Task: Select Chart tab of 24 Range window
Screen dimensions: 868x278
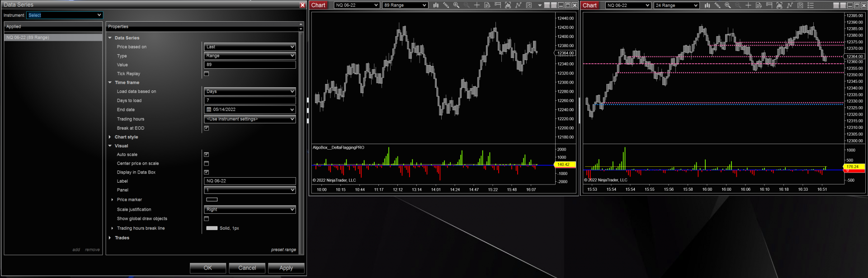Action: (x=590, y=5)
